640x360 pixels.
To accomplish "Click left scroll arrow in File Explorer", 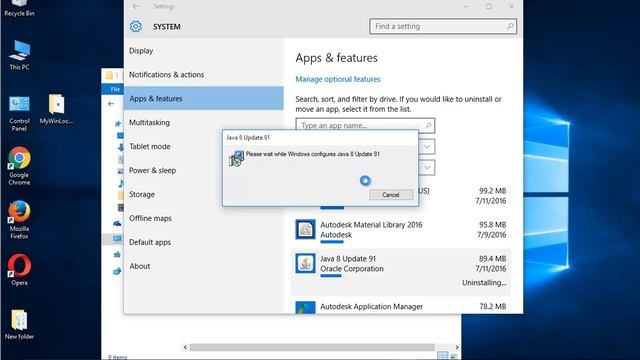I will [x=185, y=347].
